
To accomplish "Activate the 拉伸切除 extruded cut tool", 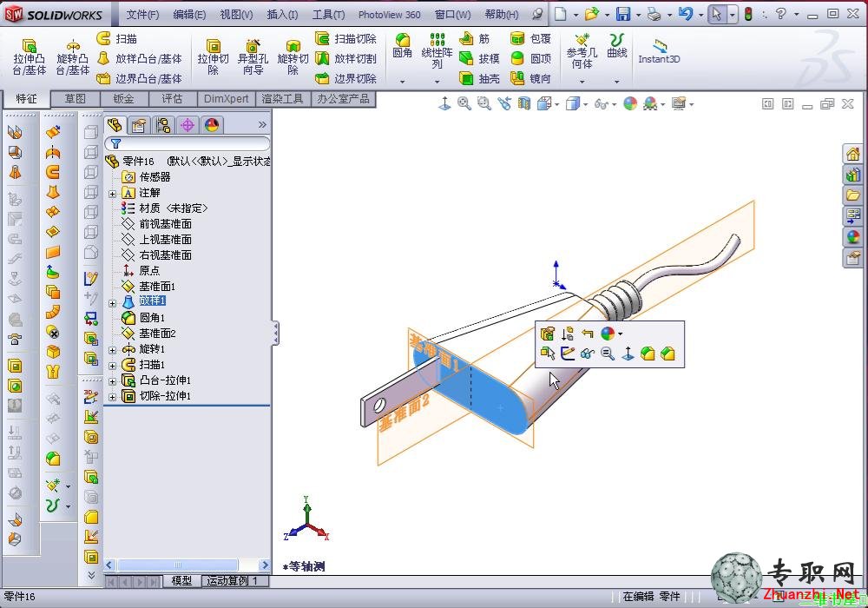I will pos(214,56).
